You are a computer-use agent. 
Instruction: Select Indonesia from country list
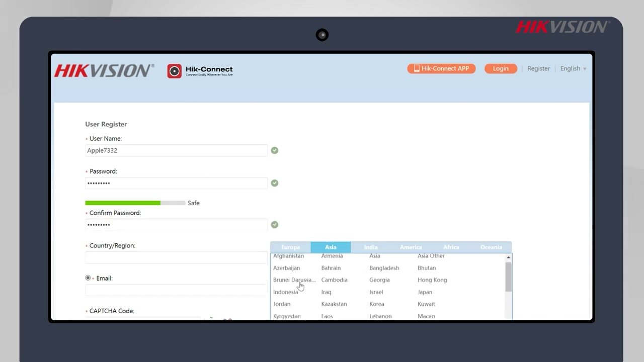[285, 292]
